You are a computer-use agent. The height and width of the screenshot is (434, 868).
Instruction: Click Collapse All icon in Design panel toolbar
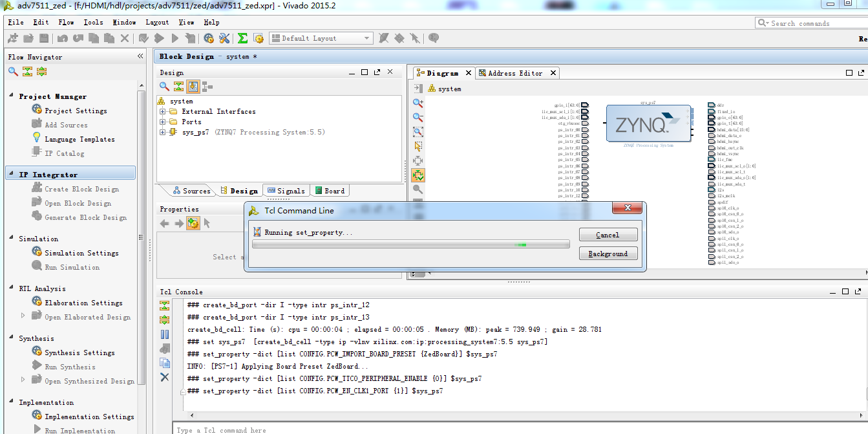click(179, 86)
